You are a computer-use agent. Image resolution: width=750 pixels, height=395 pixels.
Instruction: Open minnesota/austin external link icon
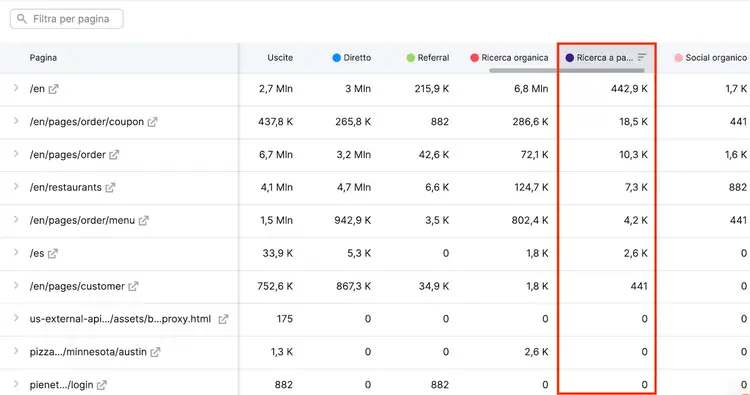155,352
